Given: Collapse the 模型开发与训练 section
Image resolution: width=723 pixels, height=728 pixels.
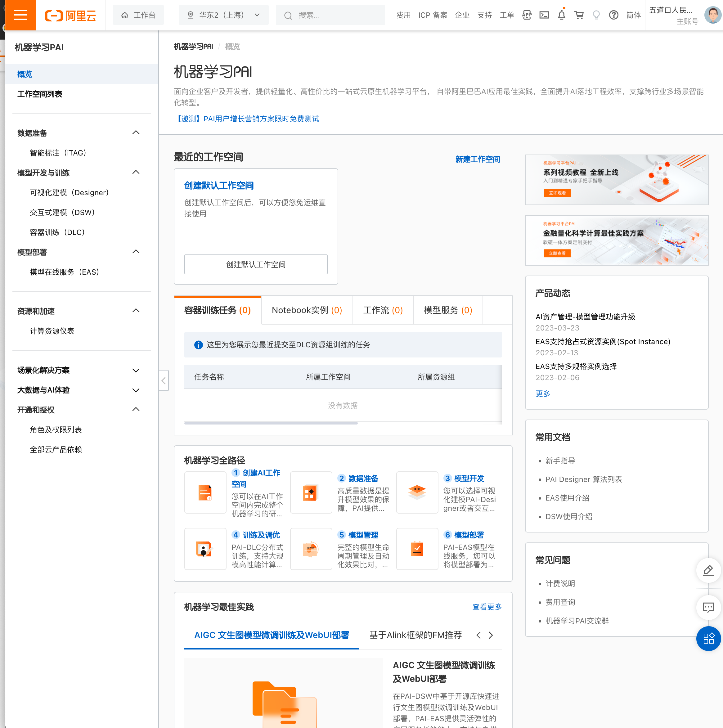Looking at the screenshot, I should (x=136, y=173).
